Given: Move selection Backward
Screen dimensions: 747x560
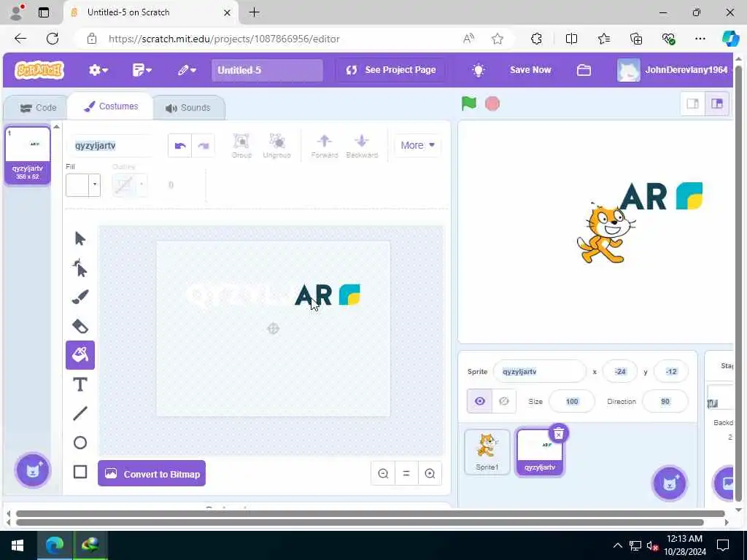Looking at the screenshot, I should (362, 146).
